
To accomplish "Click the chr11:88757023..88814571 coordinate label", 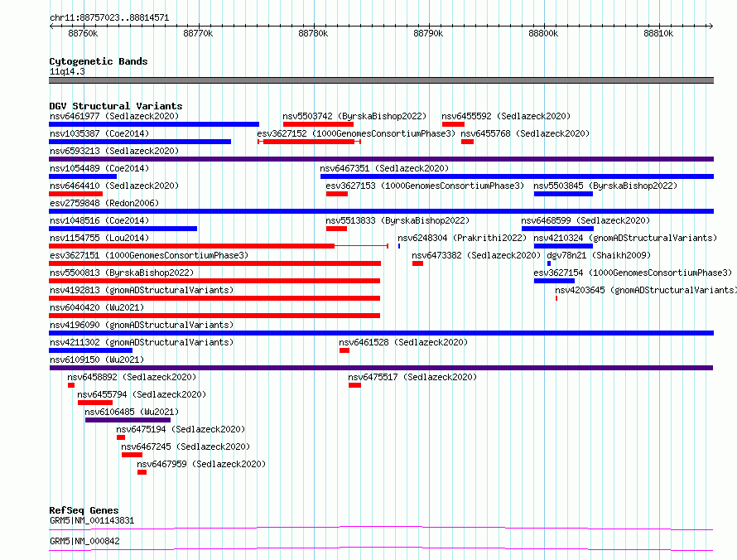I will (x=109, y=18).
